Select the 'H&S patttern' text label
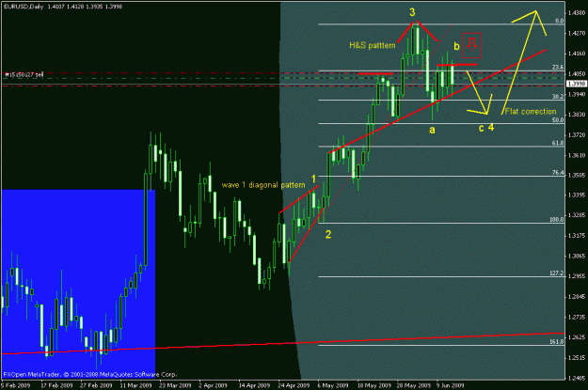The image size is (588, 390). 373,45
